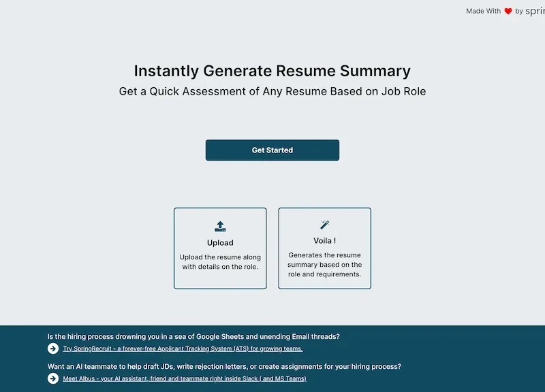
Task: Click the "Instantly Generate Resume Summary" heading
Action: point(272,71)
